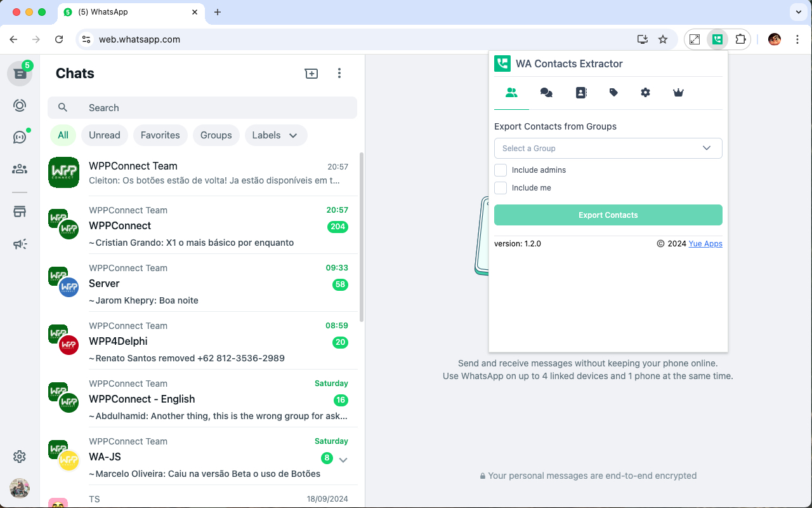Screen dimensions: 812x508
Task: Click the WPPConnect Team chat avatar
Action: pos(63,173)
